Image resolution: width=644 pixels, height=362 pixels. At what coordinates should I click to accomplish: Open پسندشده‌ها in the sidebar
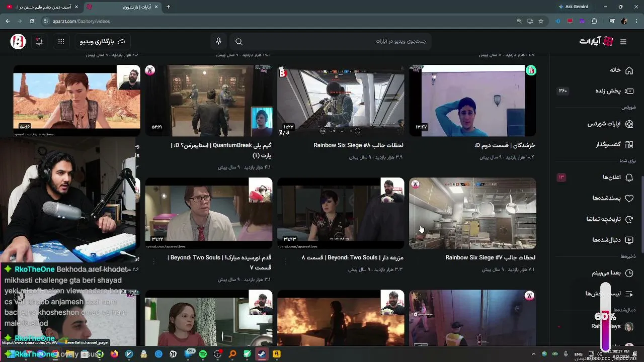pos(613,198)
